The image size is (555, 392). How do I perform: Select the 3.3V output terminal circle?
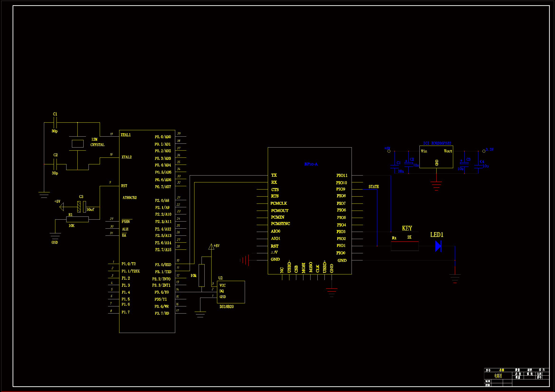click(484, 151)
